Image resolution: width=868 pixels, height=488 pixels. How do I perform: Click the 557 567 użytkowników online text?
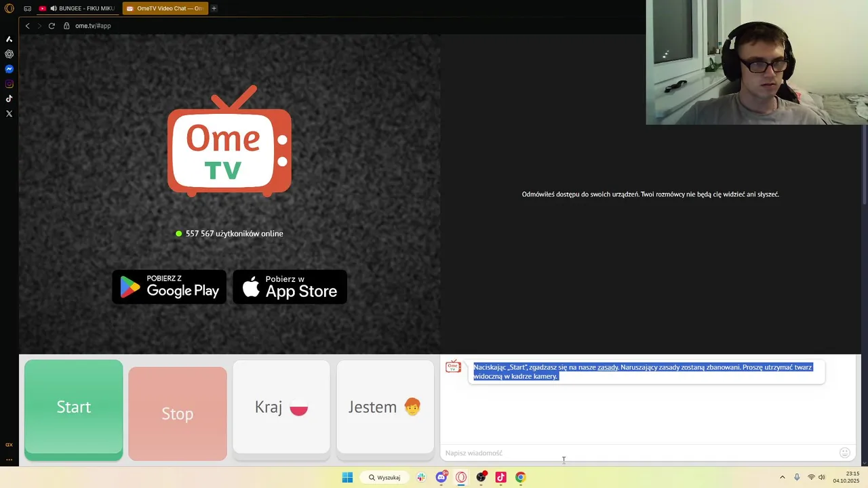coord(234,233)
